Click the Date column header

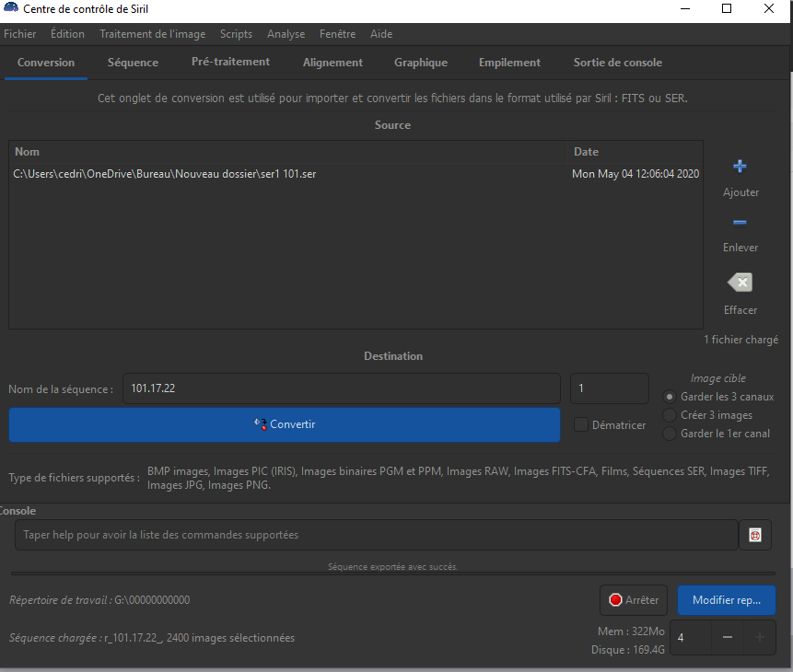636,152
